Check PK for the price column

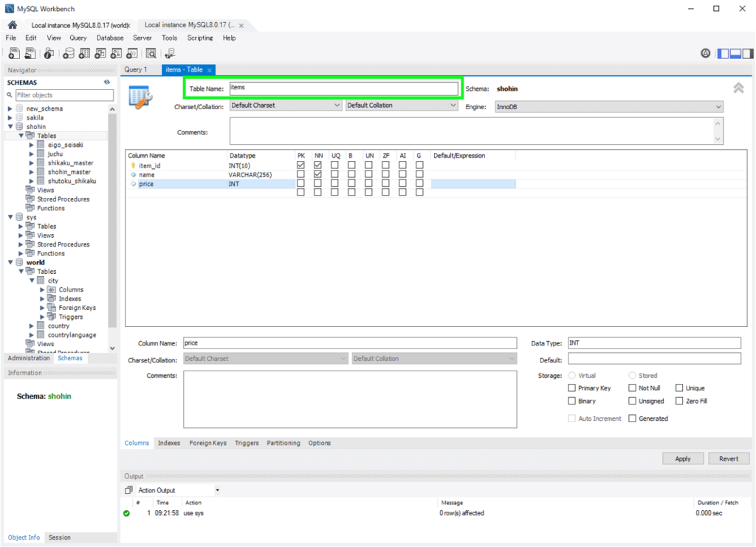coord(301,183)
